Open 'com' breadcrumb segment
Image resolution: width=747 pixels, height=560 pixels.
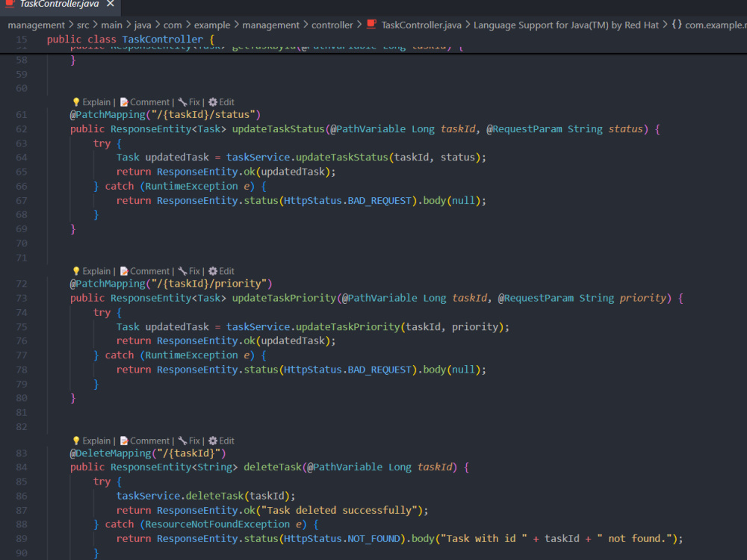pyautogui.click(x=173, y=25)
